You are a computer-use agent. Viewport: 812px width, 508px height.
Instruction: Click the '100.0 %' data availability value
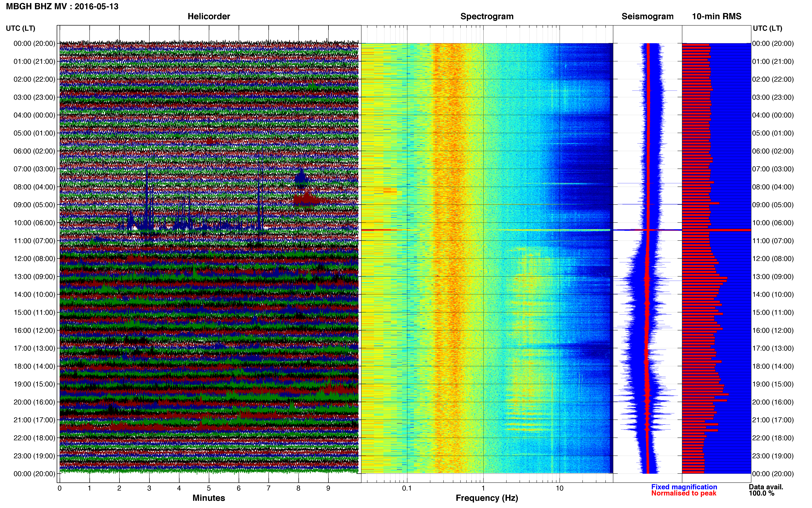[761, 494]
